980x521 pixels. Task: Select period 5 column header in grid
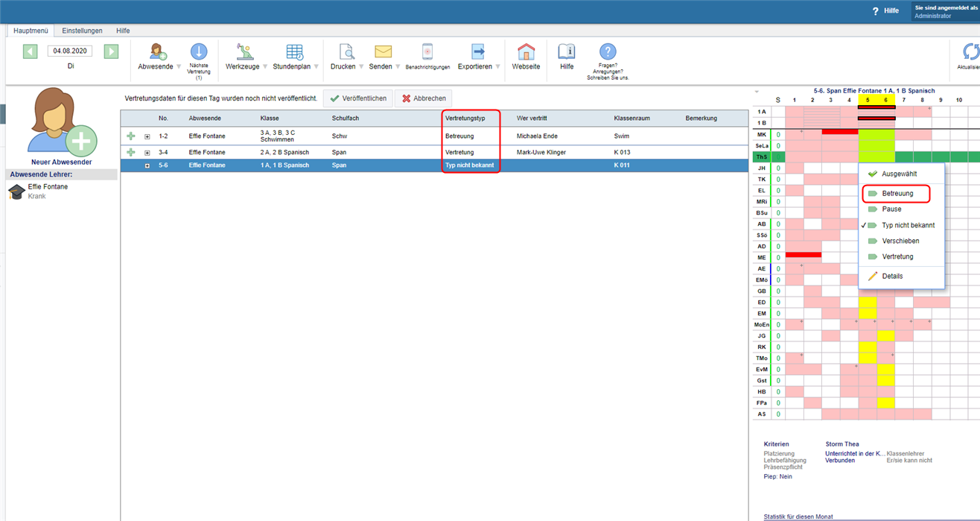point(868,100)
